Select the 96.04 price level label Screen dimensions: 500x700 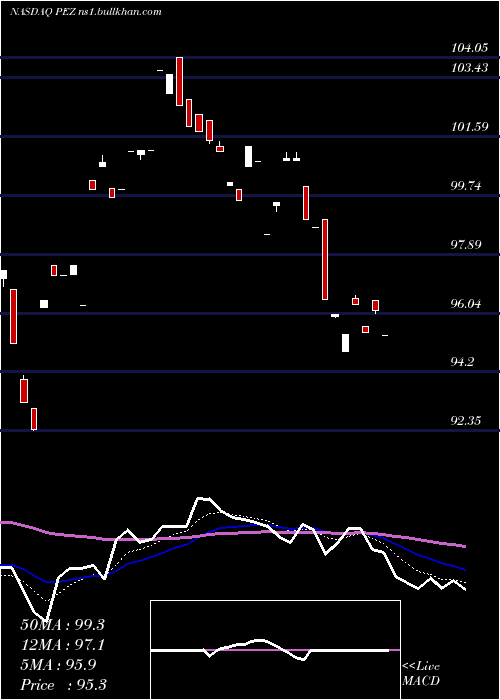(x=466, y=304)
